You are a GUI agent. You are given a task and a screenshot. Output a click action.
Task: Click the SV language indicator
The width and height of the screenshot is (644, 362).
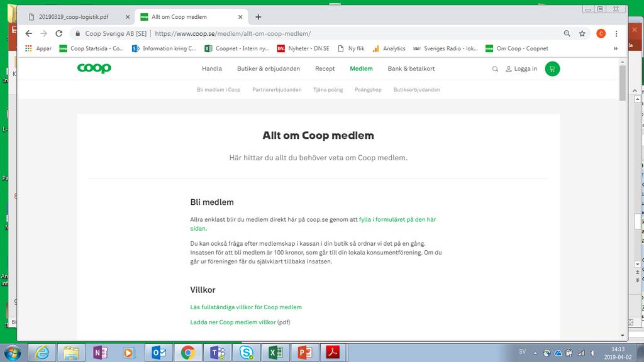point(523,352)
